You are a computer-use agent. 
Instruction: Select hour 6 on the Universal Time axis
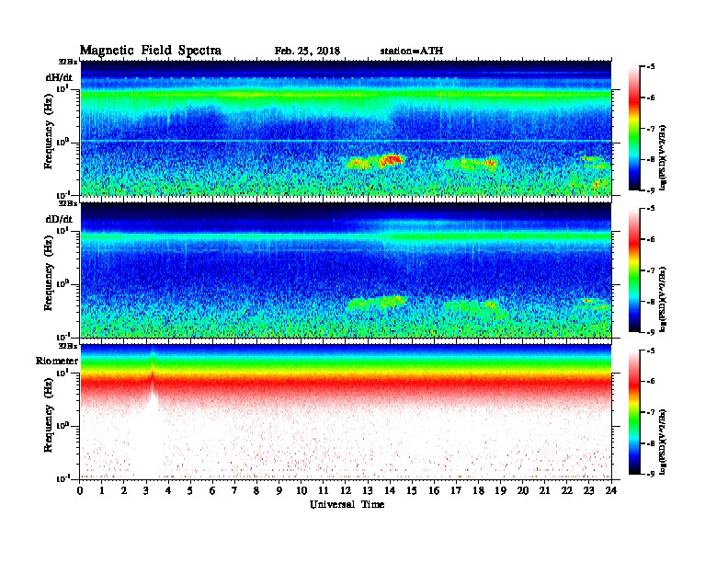click(212, 491)
